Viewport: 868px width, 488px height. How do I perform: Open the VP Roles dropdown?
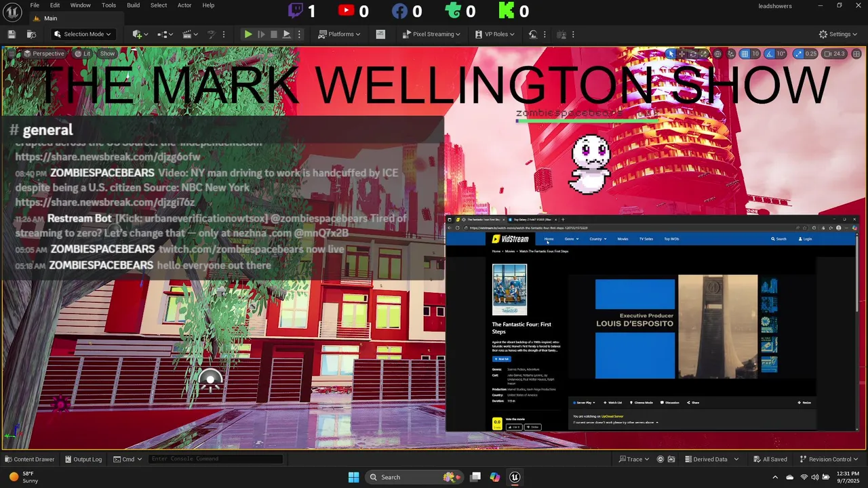[494, 34]
